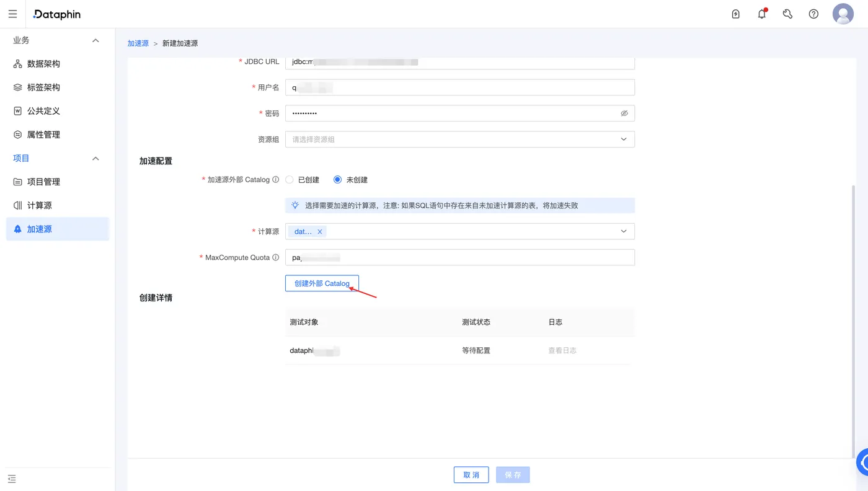Click the 密码 input field
Screen dimensions: 868x491
pyautogui.click(x=460, y=113)
